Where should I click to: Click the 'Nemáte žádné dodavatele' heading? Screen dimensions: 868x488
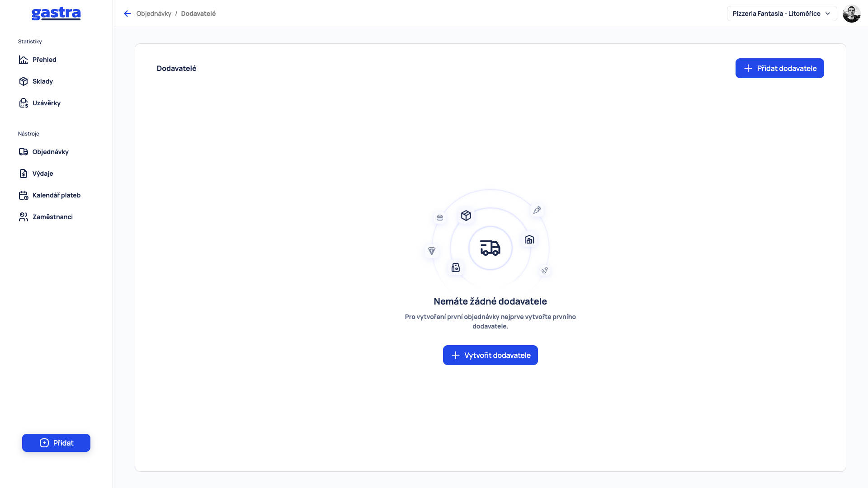[490, 301]
